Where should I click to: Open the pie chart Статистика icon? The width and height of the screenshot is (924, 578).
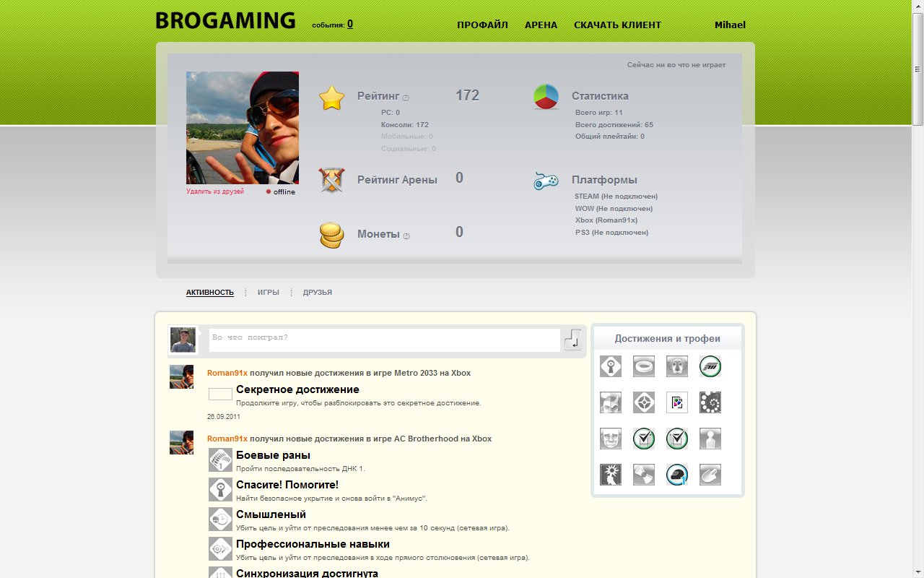tap(545, 95)
